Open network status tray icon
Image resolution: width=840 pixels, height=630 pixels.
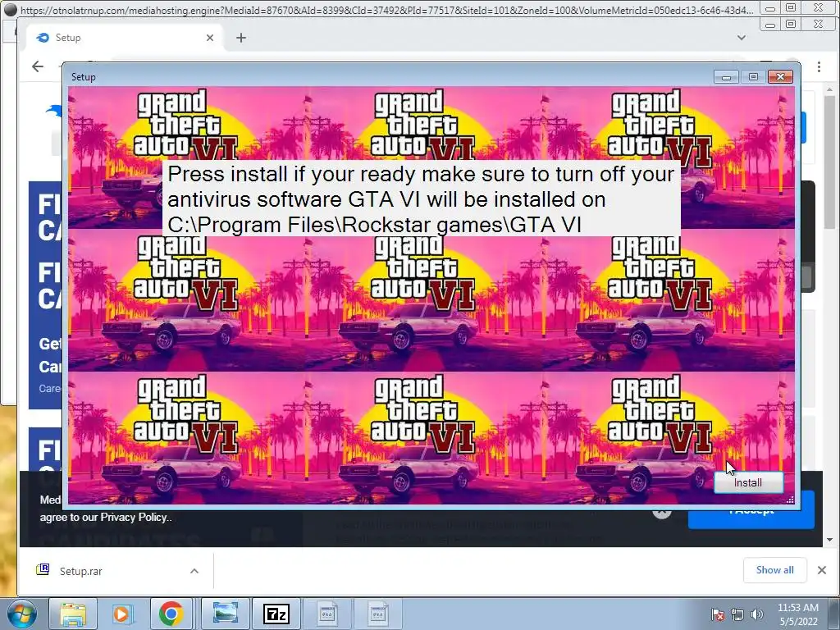click(737, 614)
